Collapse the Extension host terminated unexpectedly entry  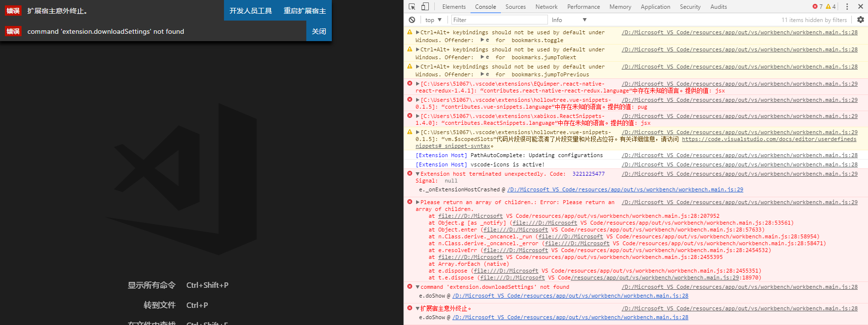[418, 174]
